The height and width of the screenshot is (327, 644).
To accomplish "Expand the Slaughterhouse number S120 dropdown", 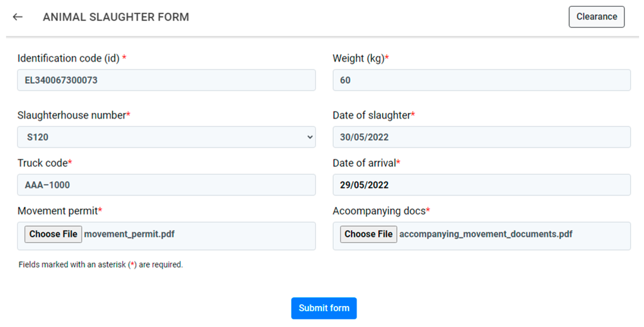I will (x=166, y=137).
